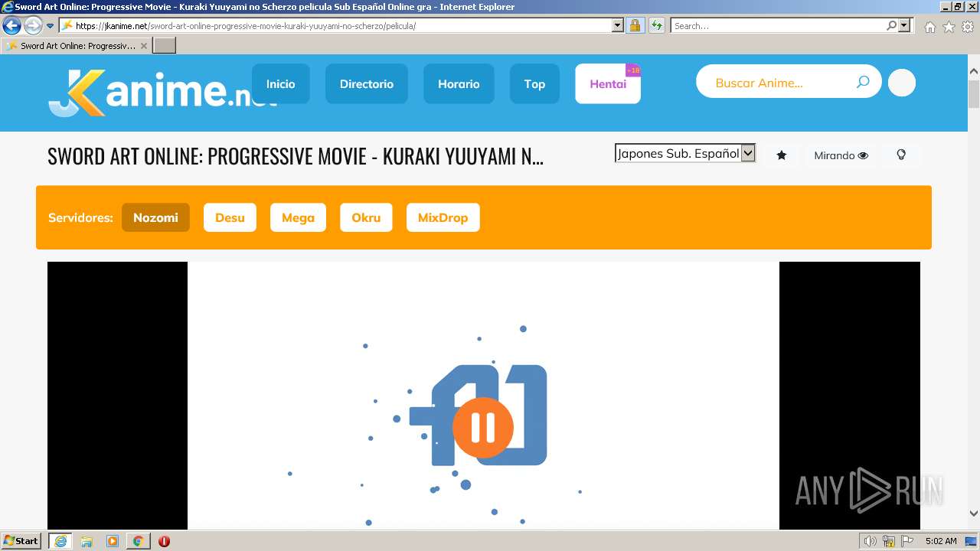Image resolution: width=980 pixels, height=551 pixels.
Task: Click the page scrollbar up arrow
Action: click(x=974, y=71)
